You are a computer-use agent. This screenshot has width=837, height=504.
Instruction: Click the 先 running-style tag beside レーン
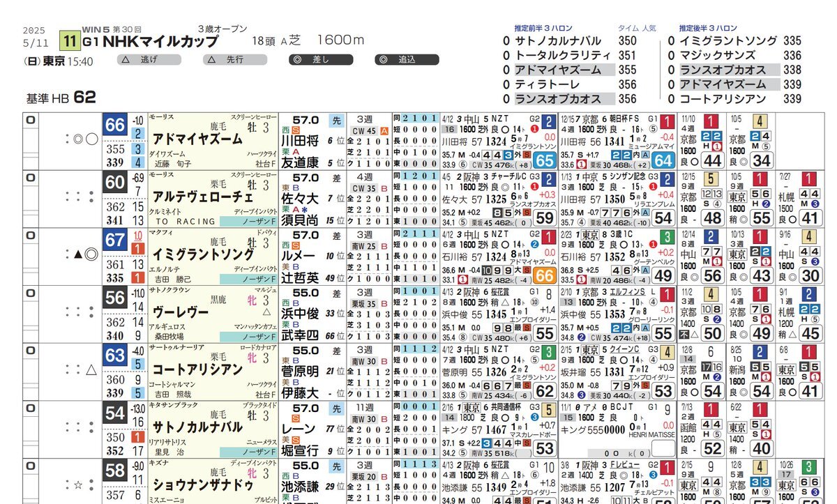click(335, 409)
